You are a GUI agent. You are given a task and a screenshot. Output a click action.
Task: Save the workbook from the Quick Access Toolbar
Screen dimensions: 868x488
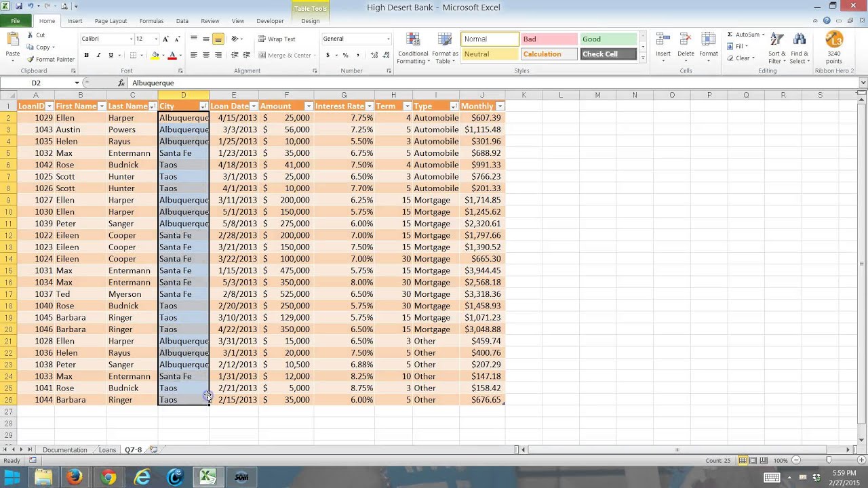pos(19,6)
